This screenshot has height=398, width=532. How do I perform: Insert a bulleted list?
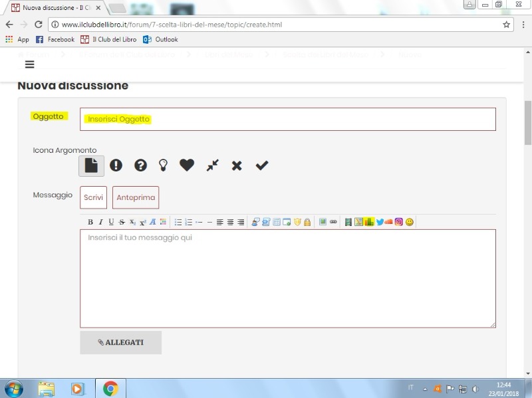178,222
